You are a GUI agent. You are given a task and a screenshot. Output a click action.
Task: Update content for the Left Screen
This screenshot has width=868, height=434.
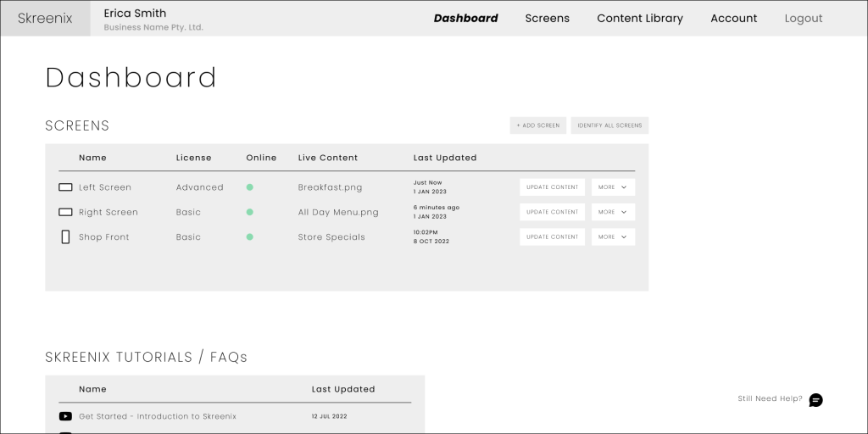(552, 187)
